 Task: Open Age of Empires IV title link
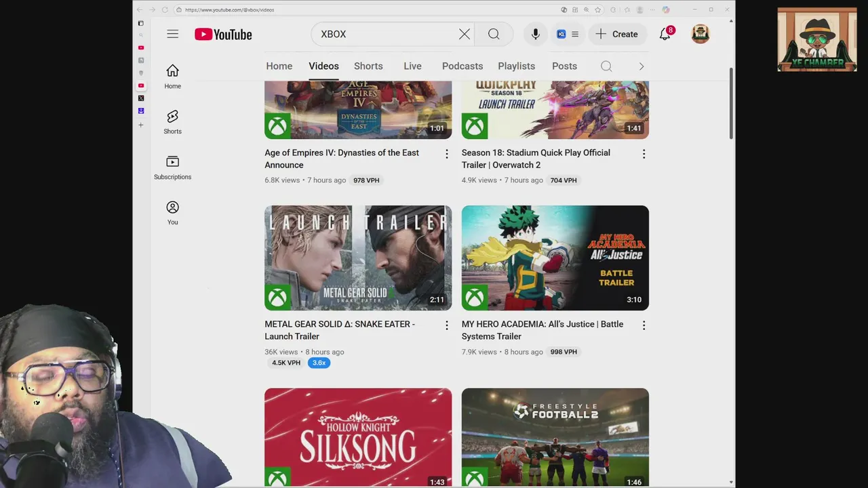click(342, 159)
